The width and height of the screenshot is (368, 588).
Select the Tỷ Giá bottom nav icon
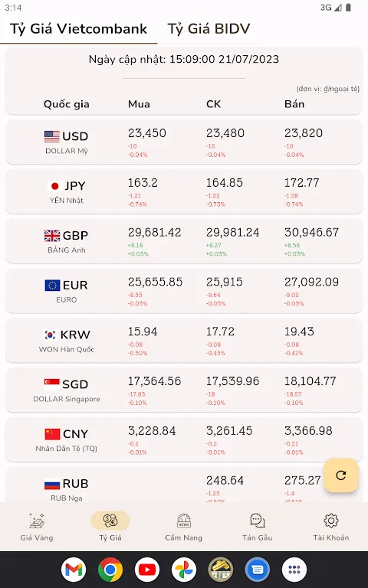click(110, 521)
